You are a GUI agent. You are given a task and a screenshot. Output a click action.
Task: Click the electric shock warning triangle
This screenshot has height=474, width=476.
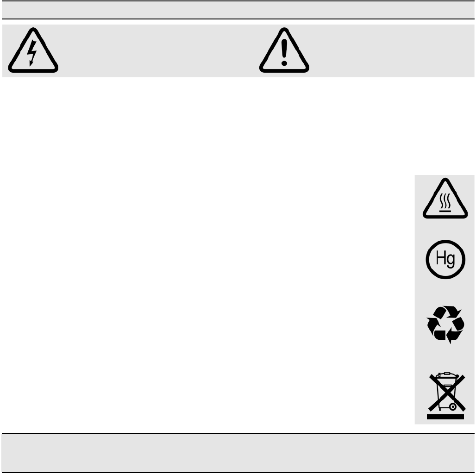pyautogui.click(x=33, y=50)
